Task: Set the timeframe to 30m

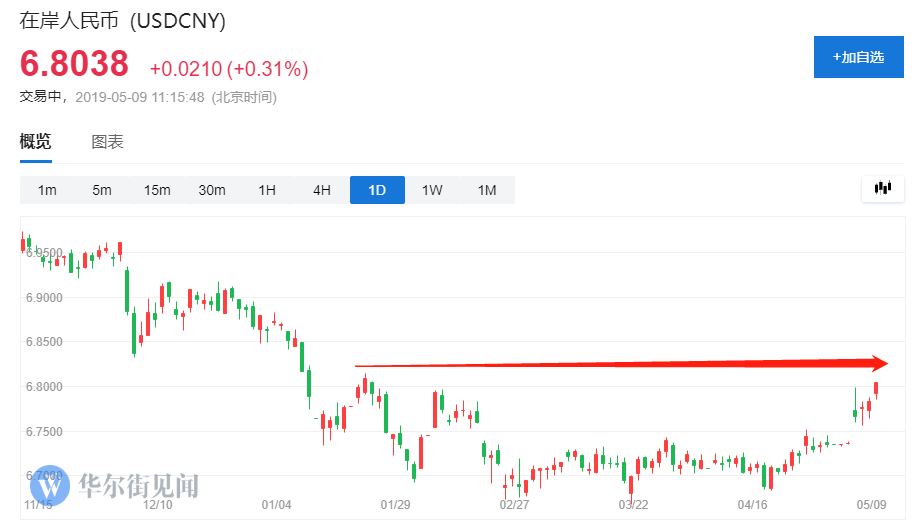Action: (x=212, y=190)
